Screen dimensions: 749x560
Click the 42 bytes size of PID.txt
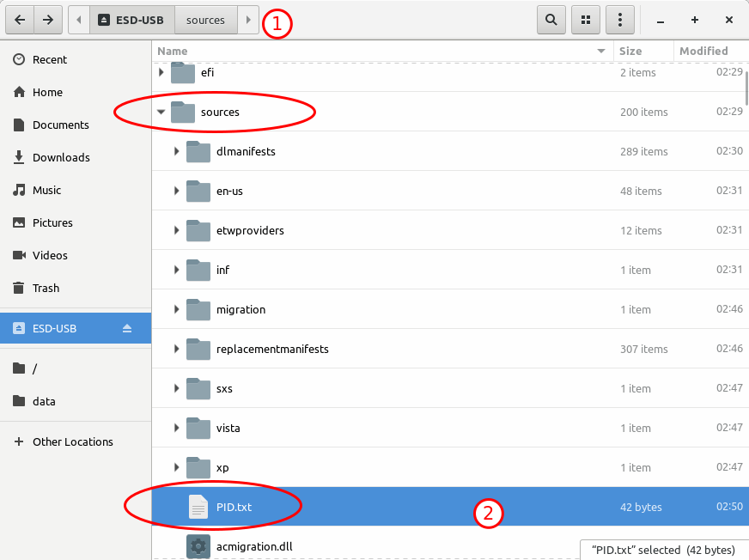tap(641, 507)
